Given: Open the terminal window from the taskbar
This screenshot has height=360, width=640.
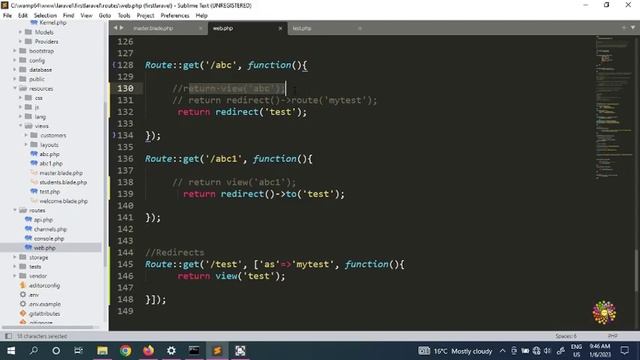Looking at the screenshot, I should [x=194, y=351].
